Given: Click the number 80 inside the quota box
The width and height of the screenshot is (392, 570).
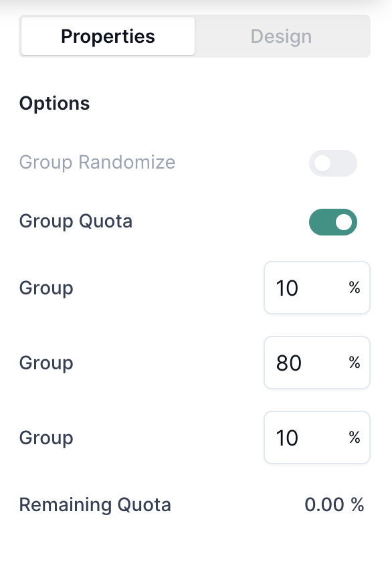Looking at the screenshot, I should click(289, 363).
